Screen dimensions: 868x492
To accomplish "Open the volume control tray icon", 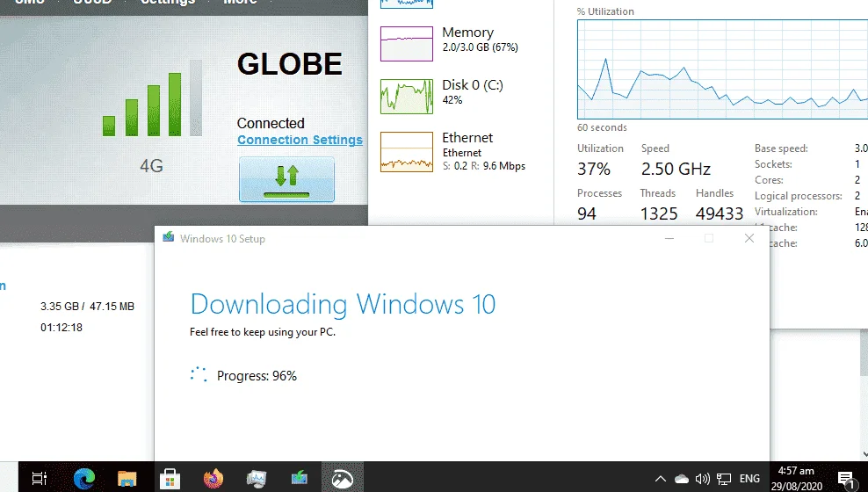I will (703, 479).
